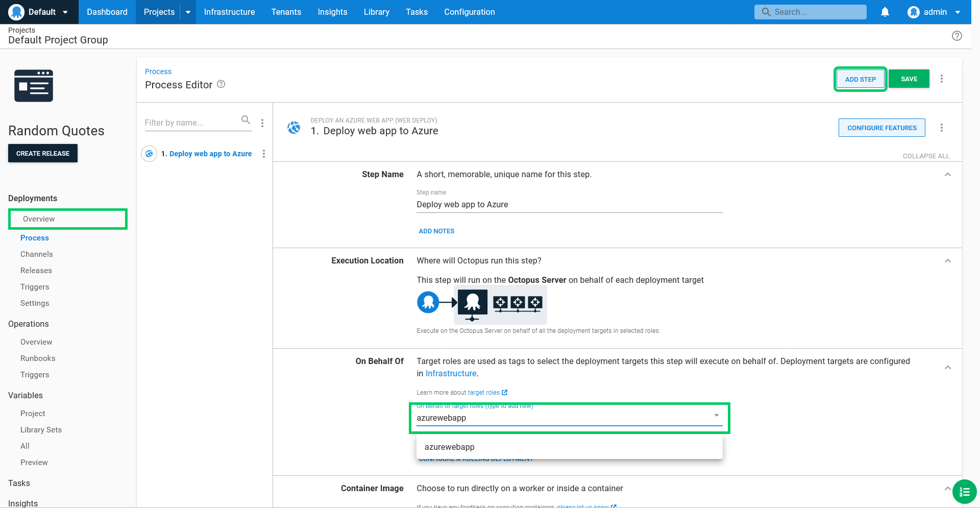The image size is (980, 508).
Task: Open the Projects dropdown arrow
Action: 188,12
